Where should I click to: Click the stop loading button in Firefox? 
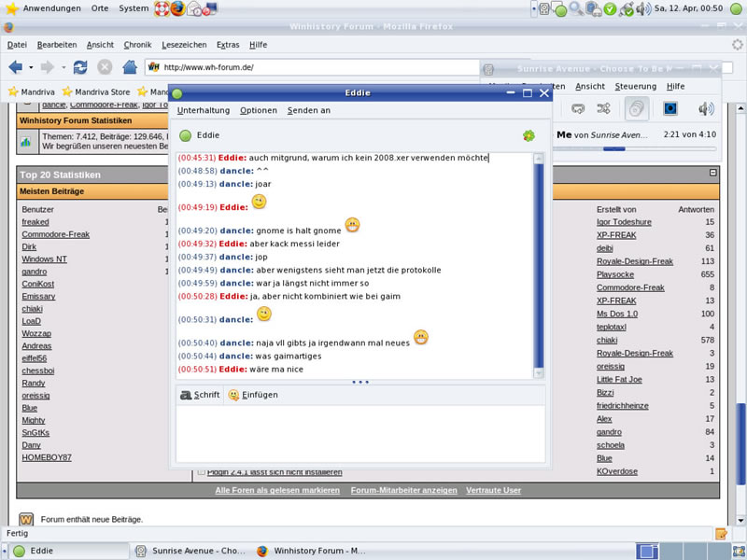click(105, 67)
